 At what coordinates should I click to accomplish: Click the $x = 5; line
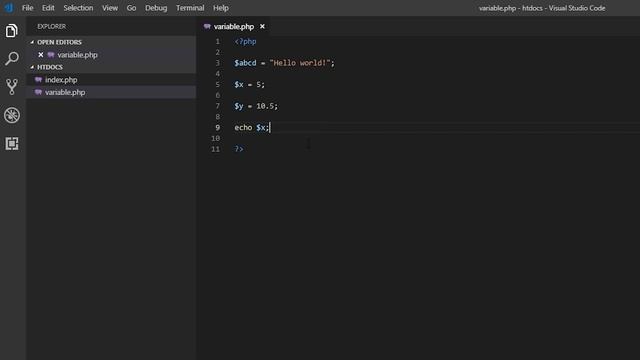(x=249, y=84)
